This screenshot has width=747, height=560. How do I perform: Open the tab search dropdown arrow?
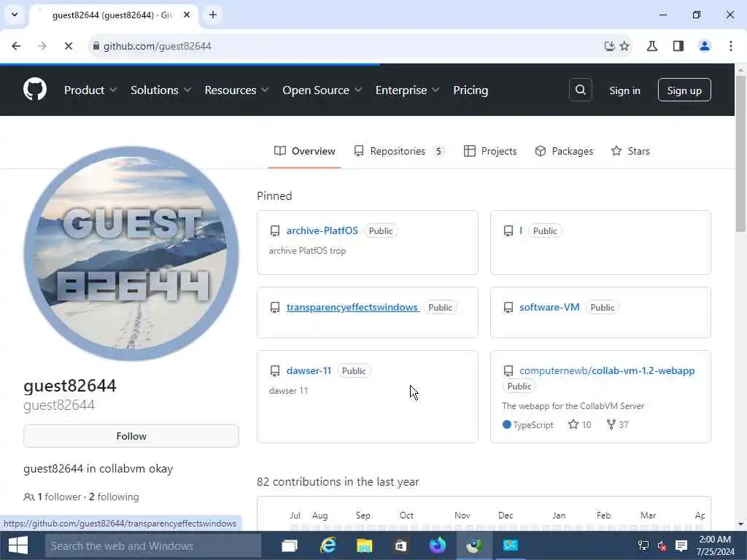coord(15,15)
